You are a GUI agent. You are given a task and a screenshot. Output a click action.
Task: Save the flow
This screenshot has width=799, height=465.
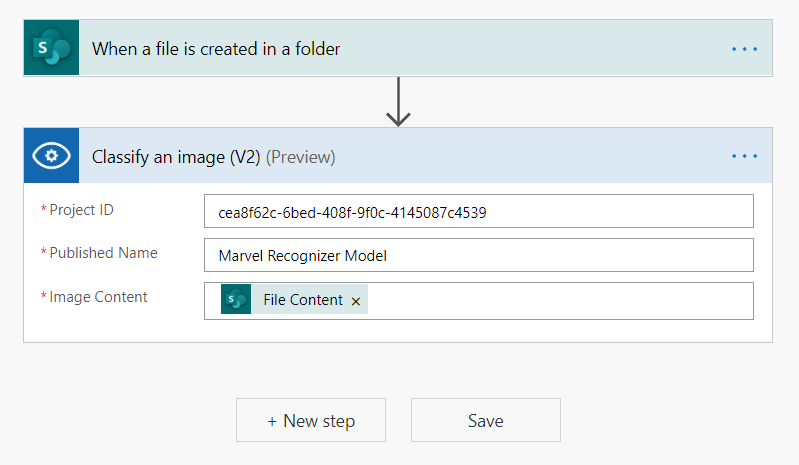485,421
